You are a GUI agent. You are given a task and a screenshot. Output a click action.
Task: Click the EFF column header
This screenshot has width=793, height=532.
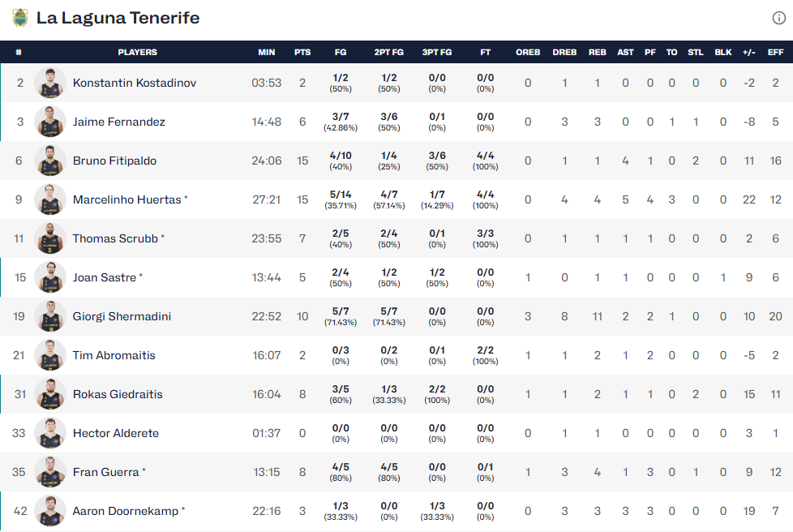coord(775,52)
